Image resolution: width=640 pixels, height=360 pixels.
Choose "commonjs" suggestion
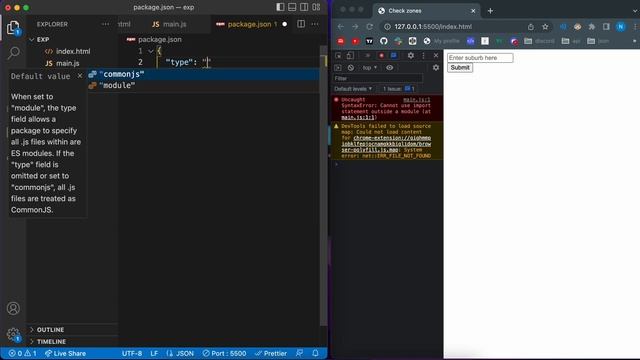pos(203,74)
